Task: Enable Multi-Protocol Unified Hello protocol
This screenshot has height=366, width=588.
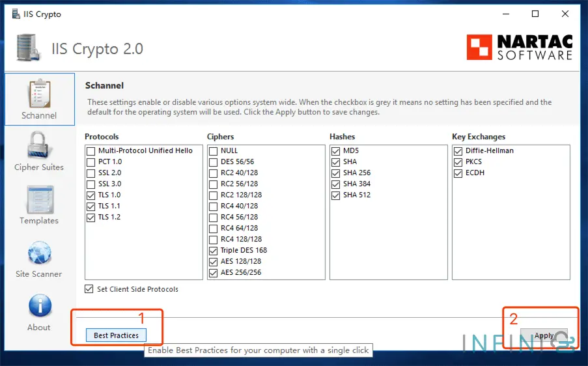Action: [91, 151]
